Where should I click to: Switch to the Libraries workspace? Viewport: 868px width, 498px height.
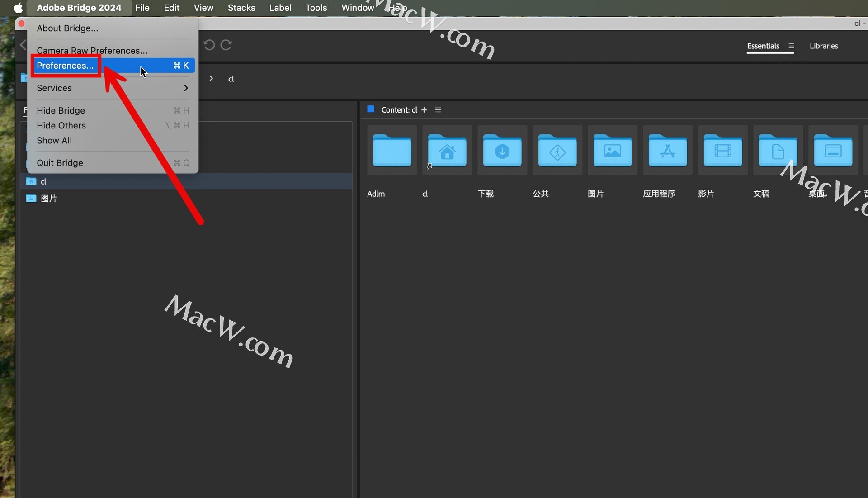pos(824,46)
